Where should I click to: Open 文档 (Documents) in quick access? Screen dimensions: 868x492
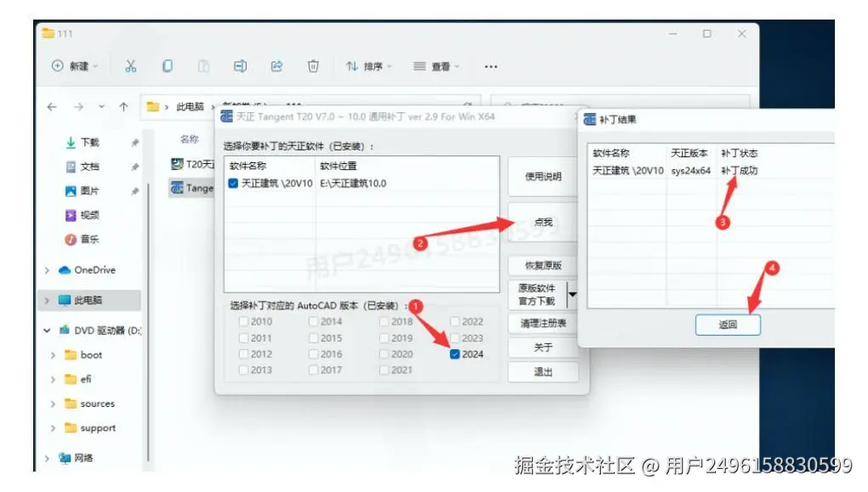click(89, 167)
